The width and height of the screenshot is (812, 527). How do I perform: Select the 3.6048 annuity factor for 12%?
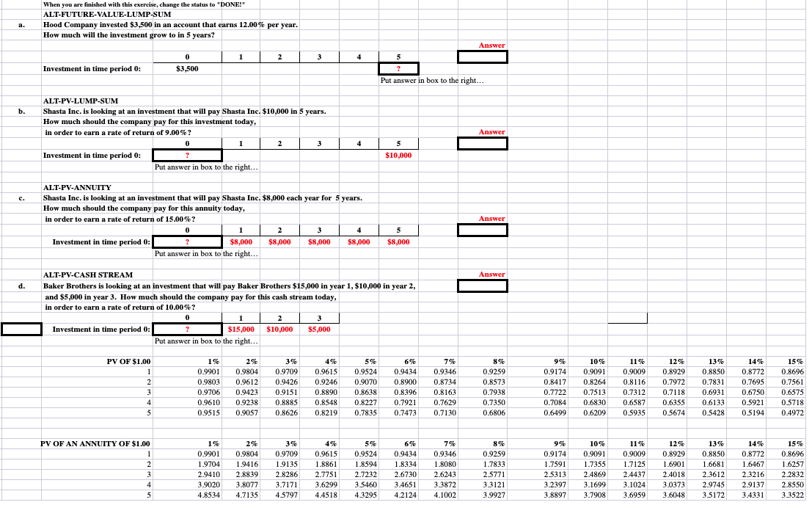pos(673,495)
